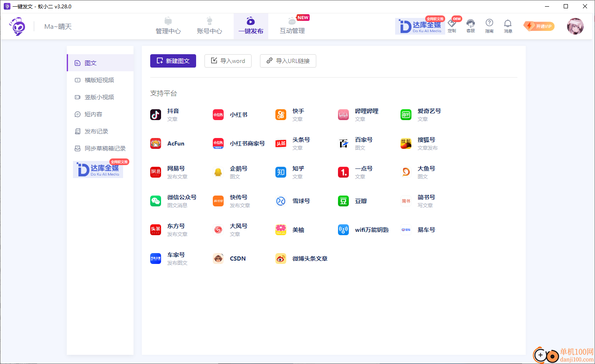Open the 东方号 platform icon
The height and width of the screenshot is (364, 595).
coord(156,230)
